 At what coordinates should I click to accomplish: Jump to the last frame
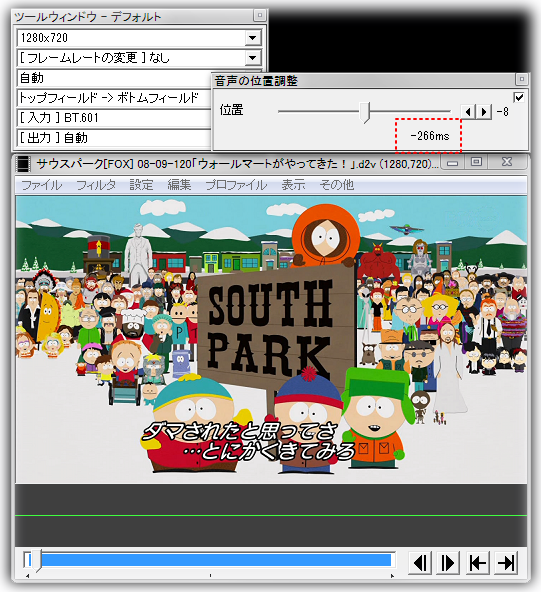506,563
